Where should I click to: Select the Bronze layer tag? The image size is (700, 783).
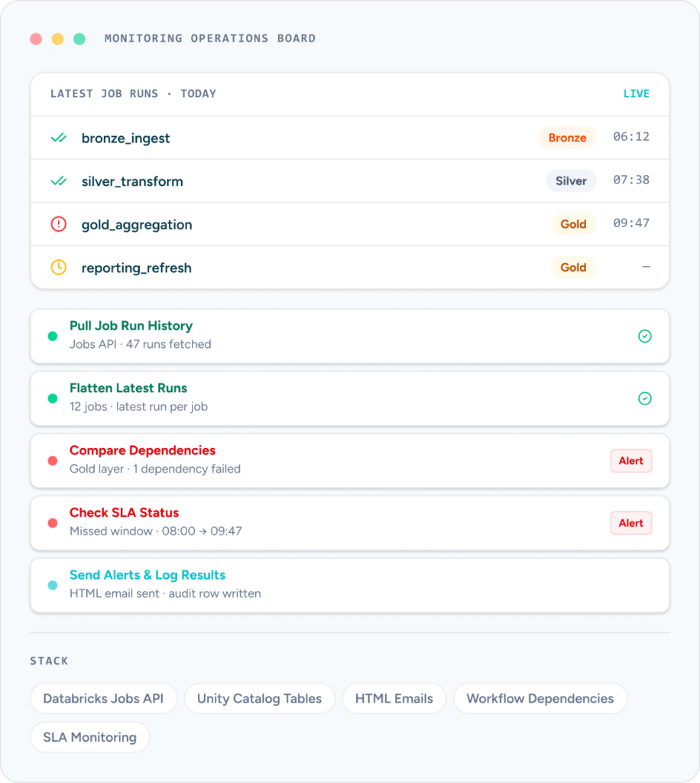click(x=567, y=138)
